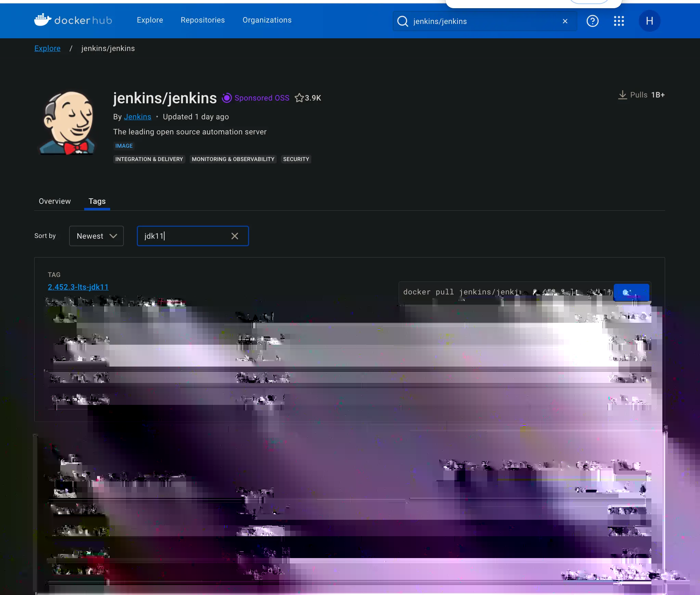Open the Explore navigation item
This screenshot has width=700, height=595.
click(x=150, y=20)
